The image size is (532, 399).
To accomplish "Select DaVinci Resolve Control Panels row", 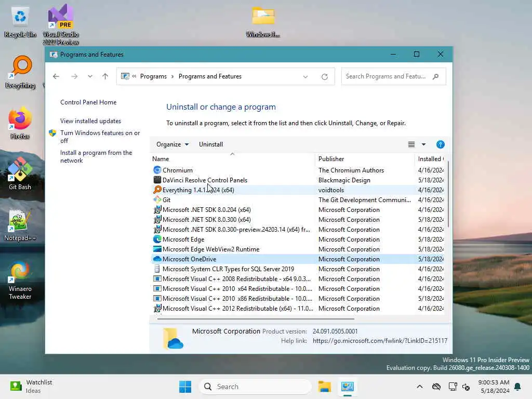I will tap(297, 180).
